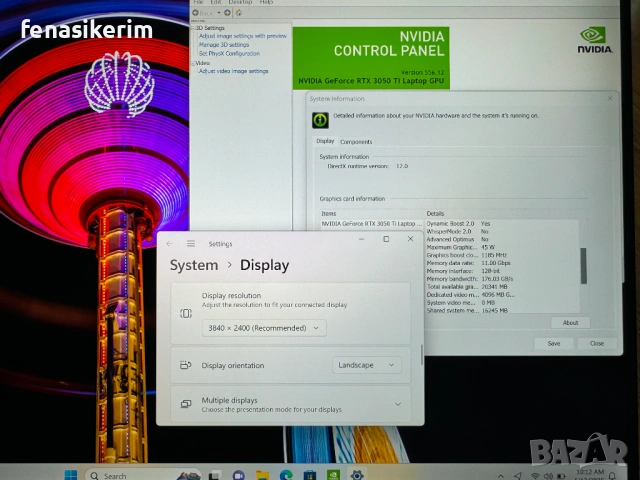640x480 pixels.
Task: Open the Desktop menu in NVIDIA Control Panel
Action: (x=240, y=2)
